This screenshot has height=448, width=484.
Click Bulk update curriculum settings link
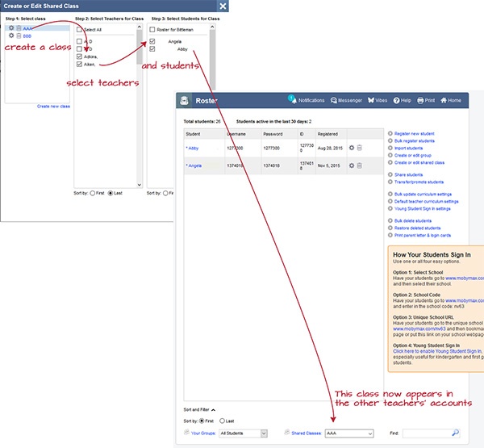[x=423, y=195]
